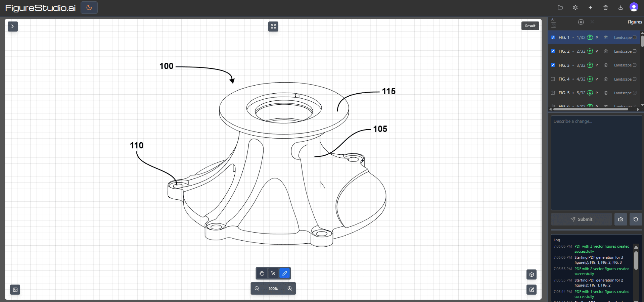Delete FIG. 2 using its trash icon

click(x=606, y=51)
